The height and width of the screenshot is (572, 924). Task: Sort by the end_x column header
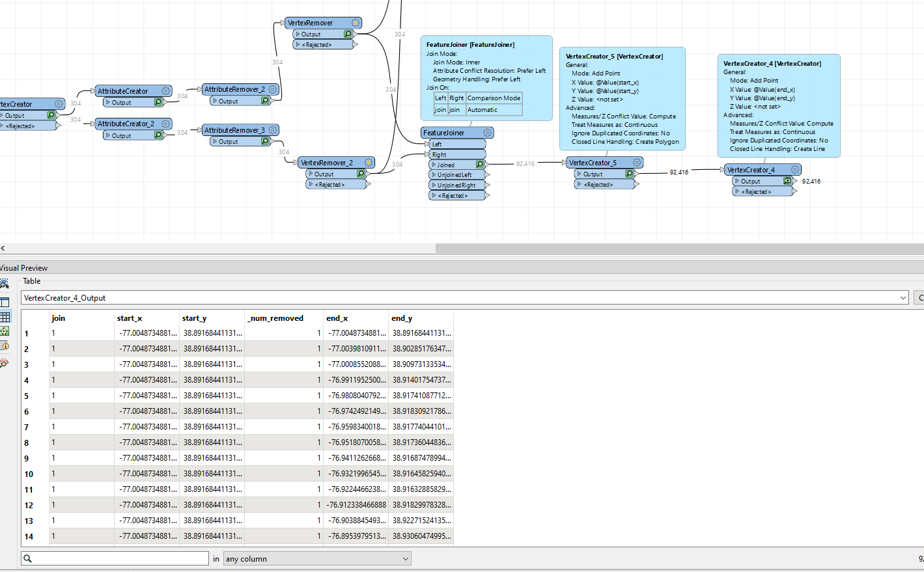click(x=356, y=318)
